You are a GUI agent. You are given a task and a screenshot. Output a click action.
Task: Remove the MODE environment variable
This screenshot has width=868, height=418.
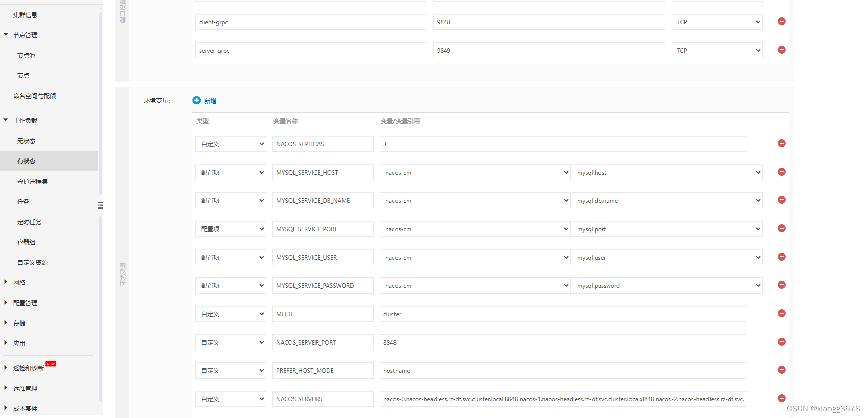[781, 313]
